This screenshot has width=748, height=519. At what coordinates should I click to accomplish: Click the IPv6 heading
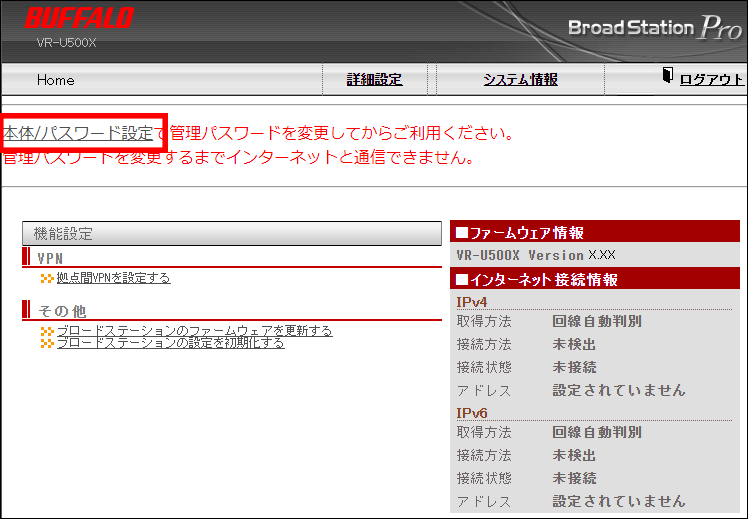[x=471, y=413]
